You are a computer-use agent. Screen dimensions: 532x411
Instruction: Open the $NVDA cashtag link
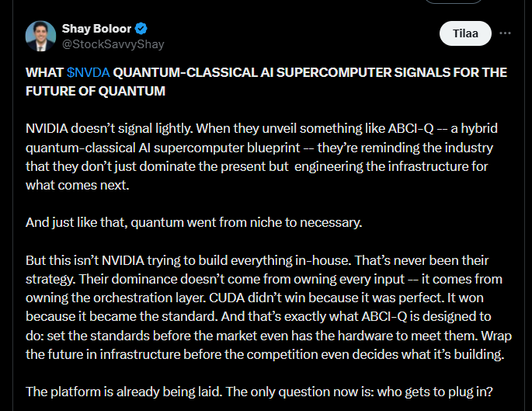[89, 72]
